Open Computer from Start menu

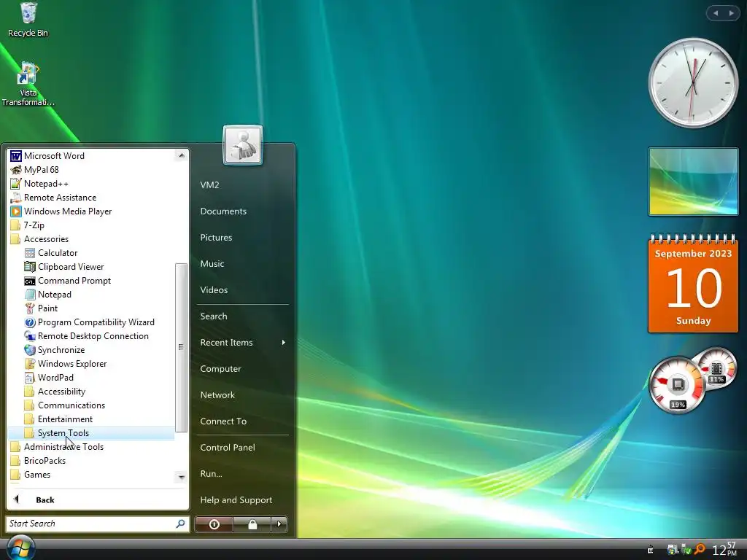(220, 368)
